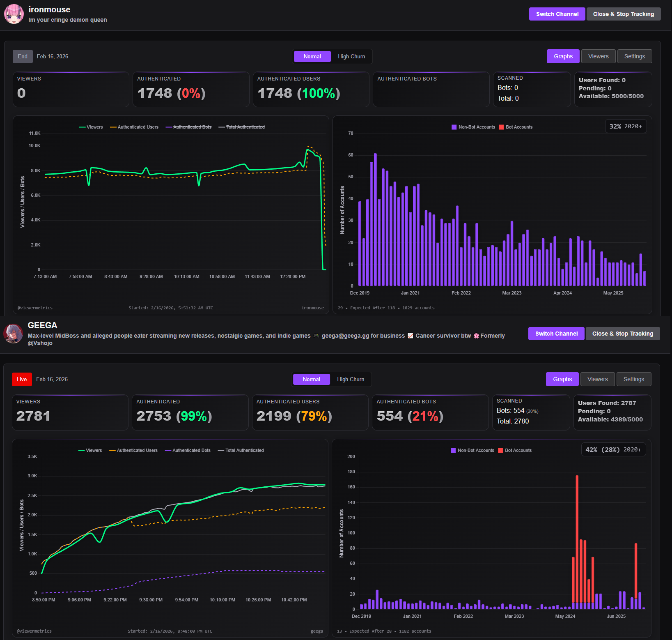Click GEEGA Authenticated Bots 554 (21%) value

pos(410,416)
